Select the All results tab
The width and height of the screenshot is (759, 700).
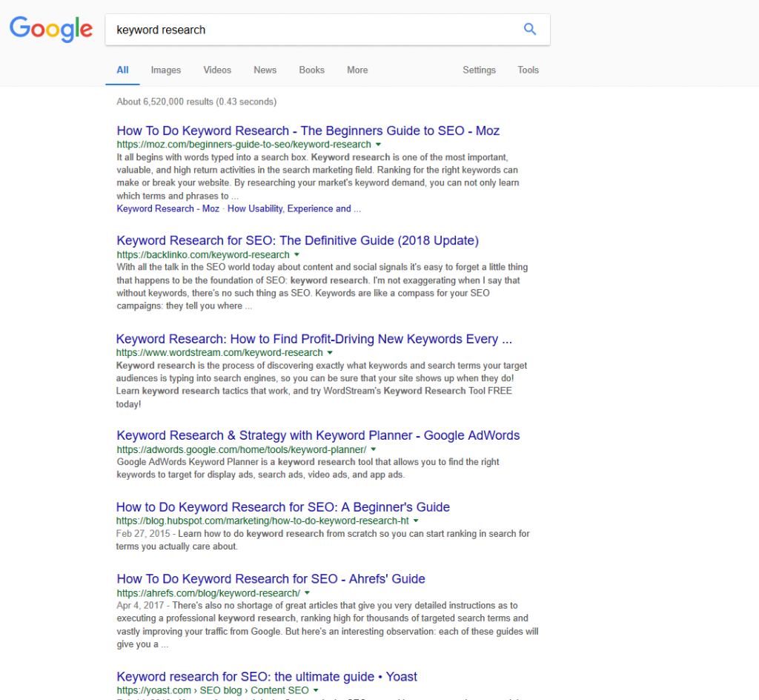click(x=122, y=70)
